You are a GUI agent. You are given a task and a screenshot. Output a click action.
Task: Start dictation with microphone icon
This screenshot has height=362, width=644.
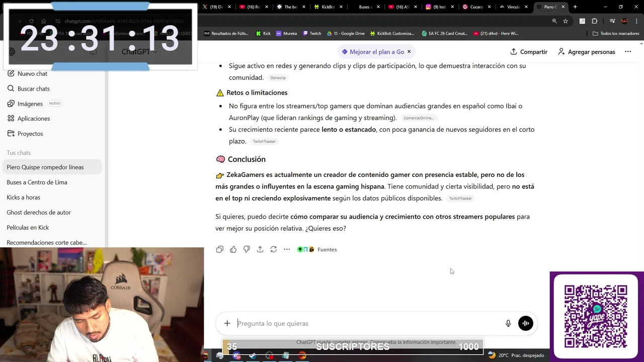pos(508,323)
